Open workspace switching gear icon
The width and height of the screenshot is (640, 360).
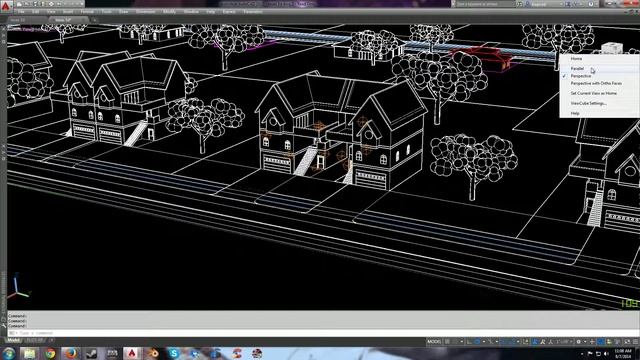(578, 342)
